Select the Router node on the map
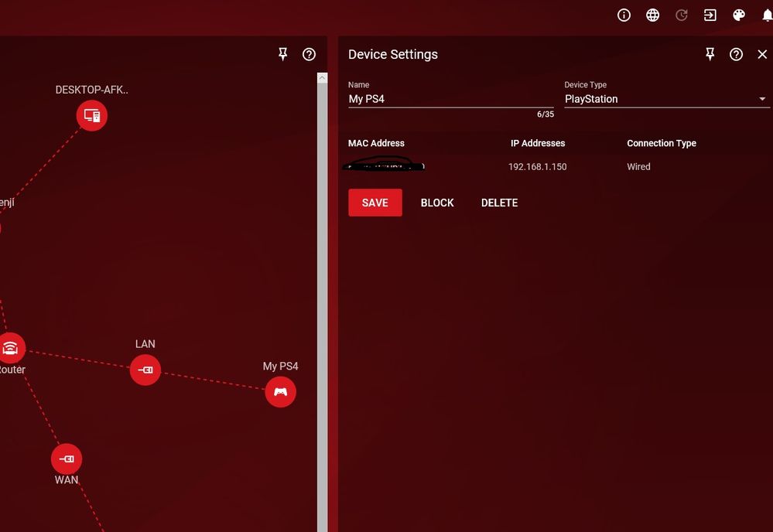The width and height of the screenshot is (773, 532). pos(11,348)
